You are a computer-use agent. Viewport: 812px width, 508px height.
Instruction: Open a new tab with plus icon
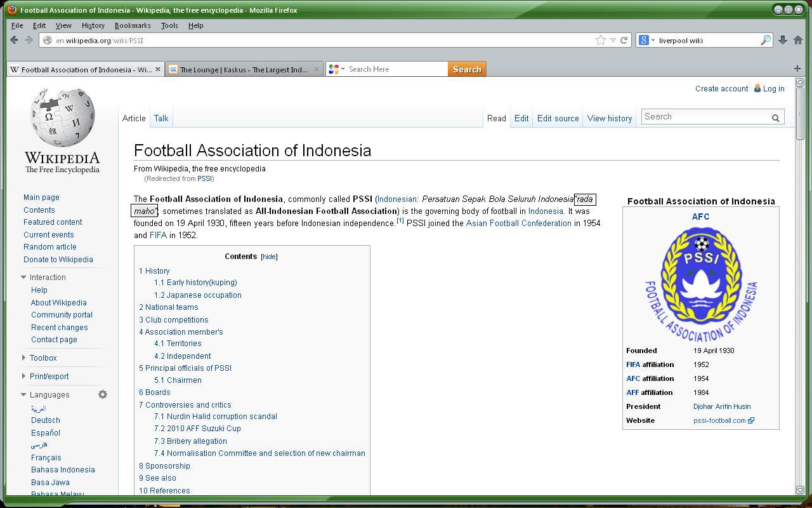point(797,69)
